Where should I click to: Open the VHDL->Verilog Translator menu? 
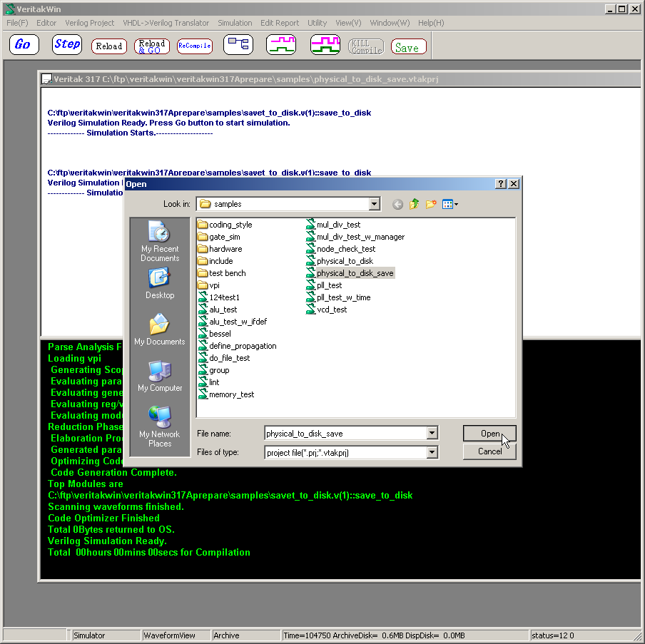click(166, 23)
